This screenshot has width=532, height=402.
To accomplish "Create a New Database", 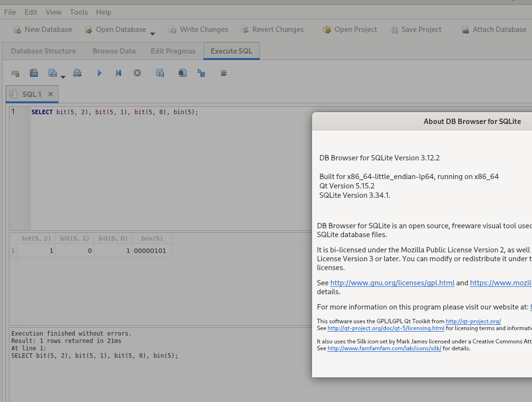I will tap(42, 30).
